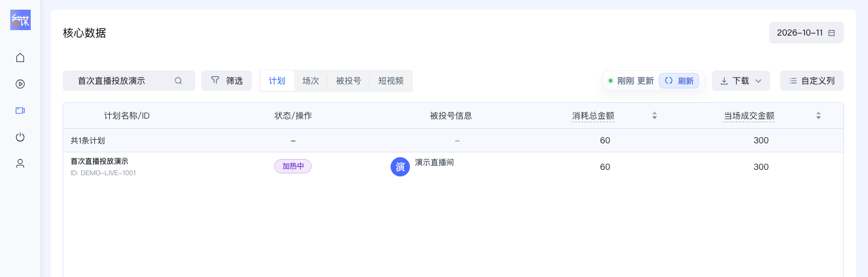Open the user profile icon in sidebar

tap(20, 163)
